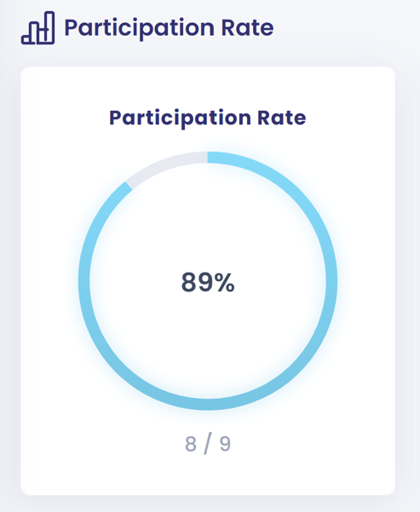Click the word Participation in top heading
The height and width of the screenshot is (512, 420).
(140, 28)
